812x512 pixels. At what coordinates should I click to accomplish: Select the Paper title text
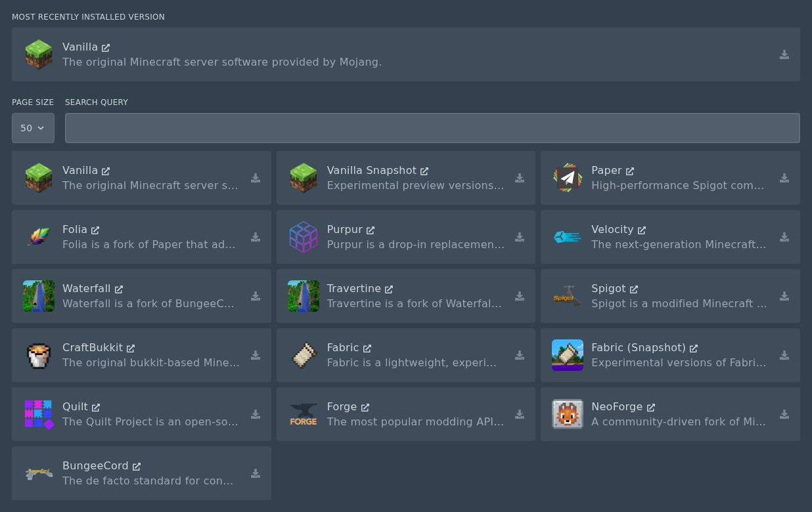(606, 171)
